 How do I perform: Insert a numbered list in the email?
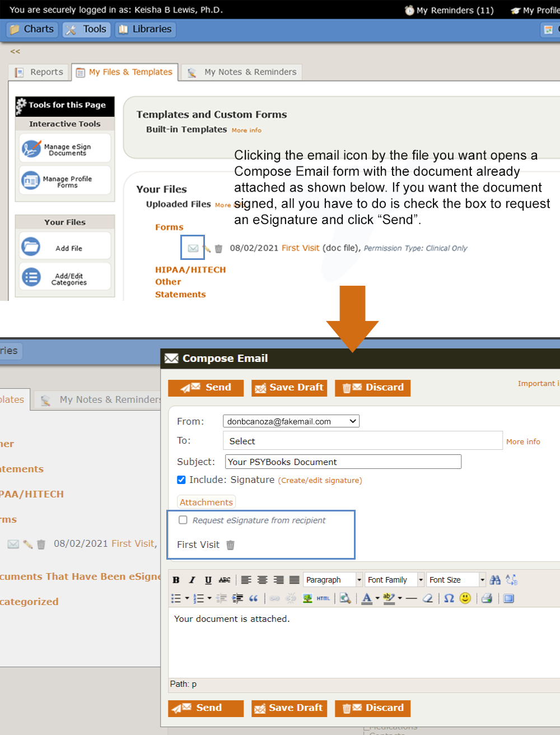[x=198, y=598]
